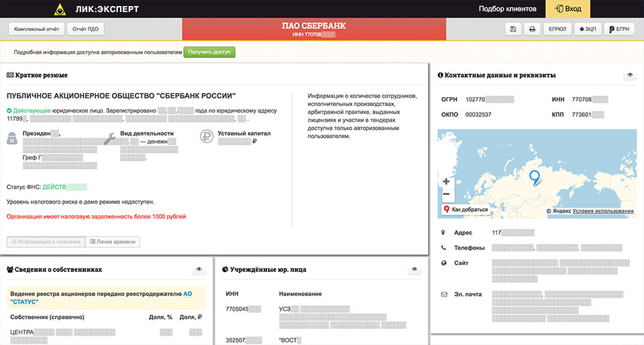Click the Наименование column header

pos(301,293)
